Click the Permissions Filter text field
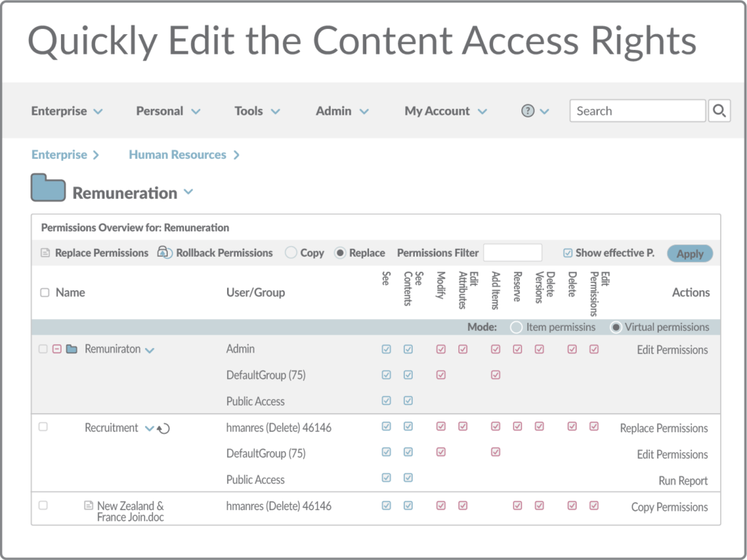Viewport: 747px width, 560px height. (513, 253)
